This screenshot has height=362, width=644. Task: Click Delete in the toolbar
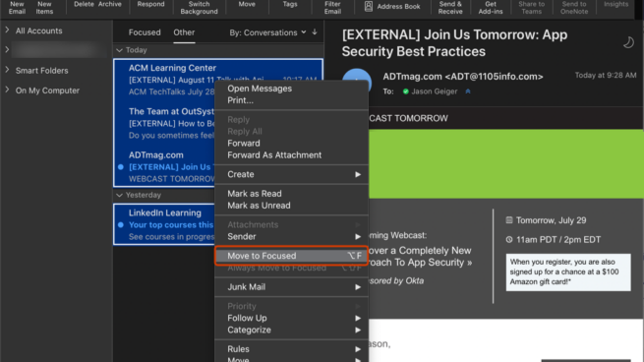click(x=85, y=4)
